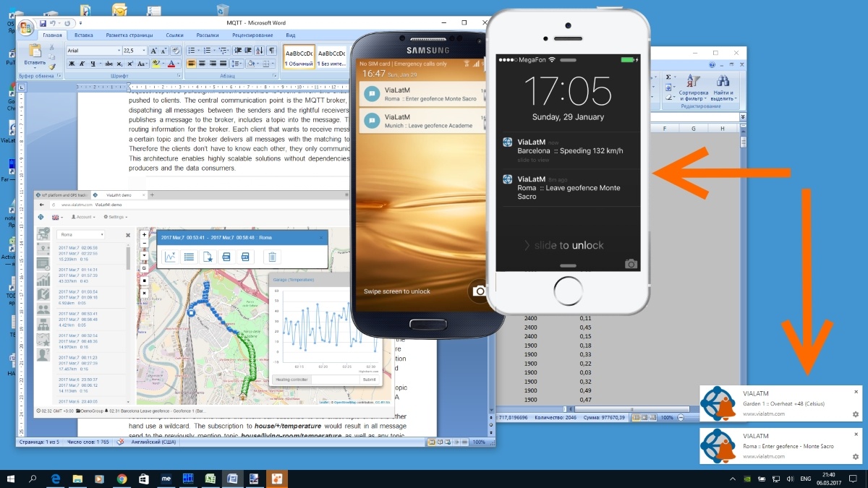Save the Word document via quick access
This screenshot has width=868, height=488.
pos(43,24)
